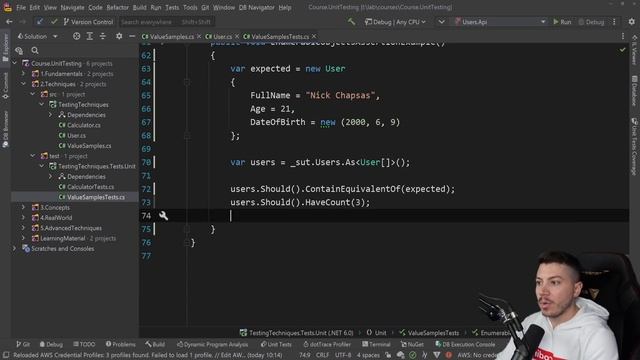
Task: Open IDE settings gear icon
Action: pyautogui.click(x=631, y=22)
